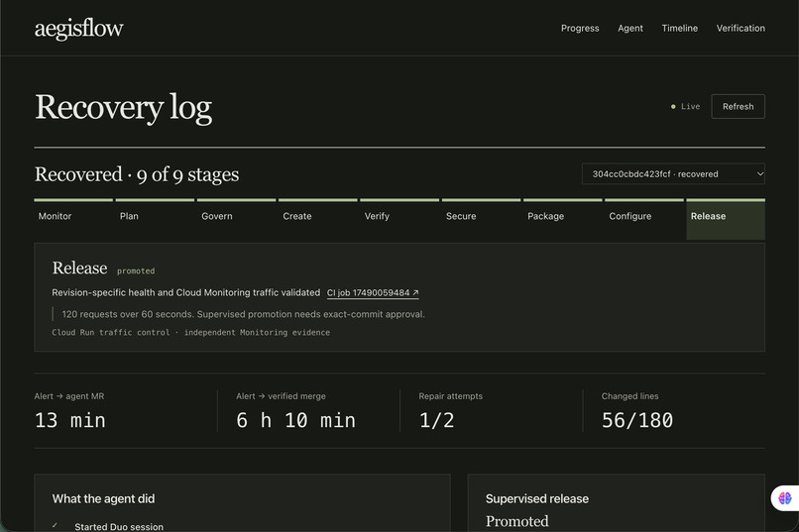Image resolution: width=799 pixels, height=532 pixels.
Task: Click the '1/2' repair attempts value
Action: 436,420
